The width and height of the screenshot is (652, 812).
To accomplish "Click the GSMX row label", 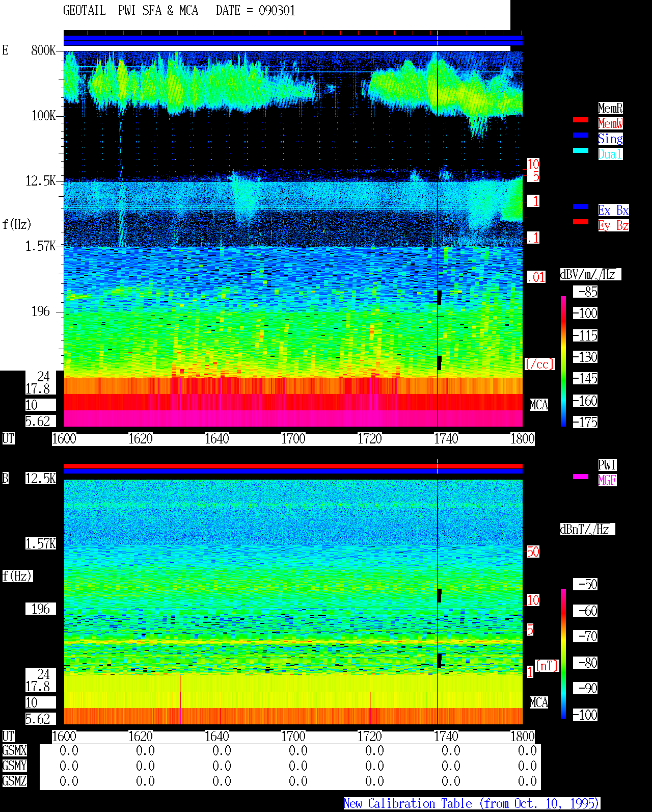I will tap(14, 751).
